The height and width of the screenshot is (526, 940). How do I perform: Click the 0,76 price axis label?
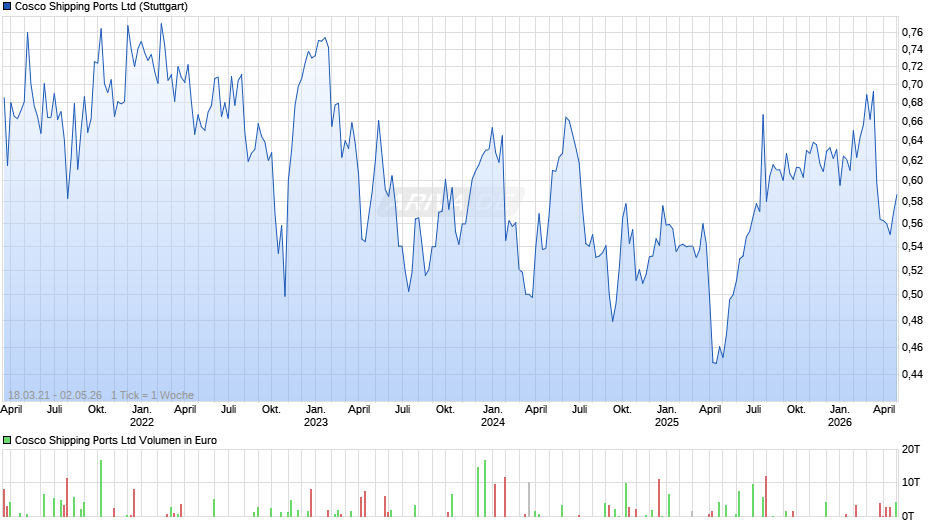pos(912,32)
